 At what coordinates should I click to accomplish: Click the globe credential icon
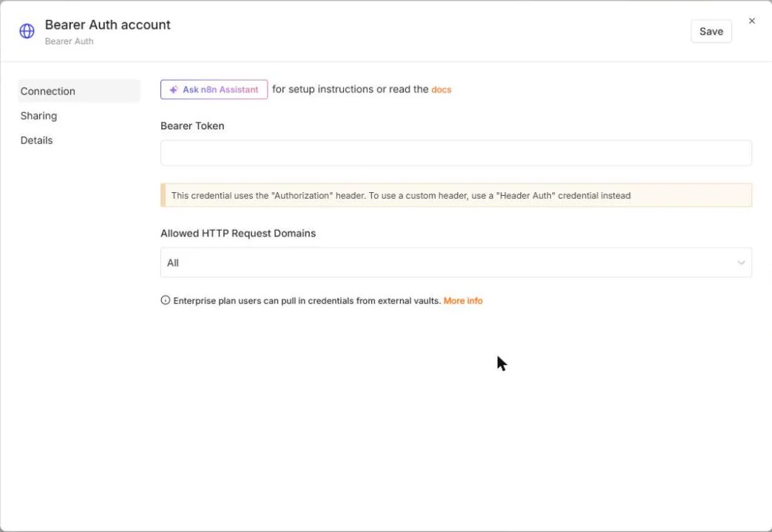[x=27, y=31]
